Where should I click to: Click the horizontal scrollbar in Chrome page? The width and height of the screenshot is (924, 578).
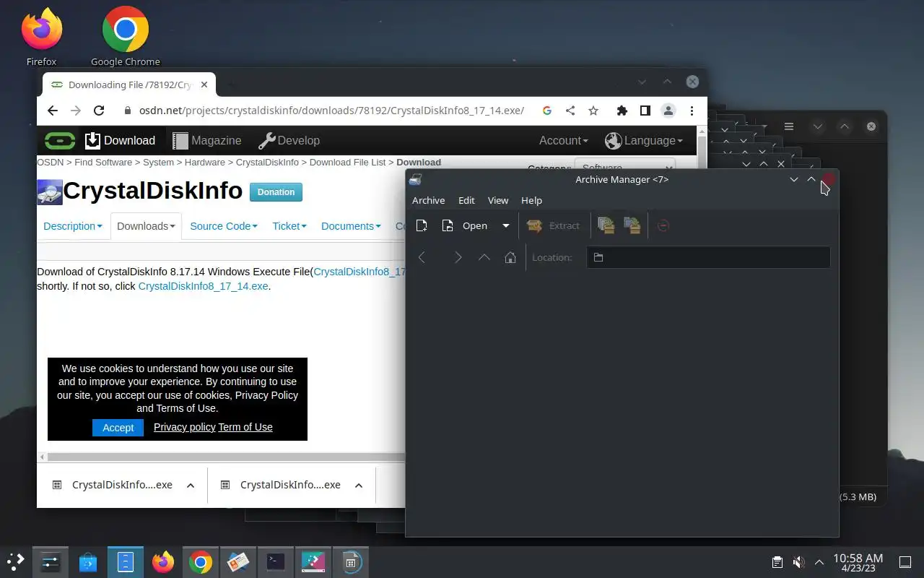(226, 457)
